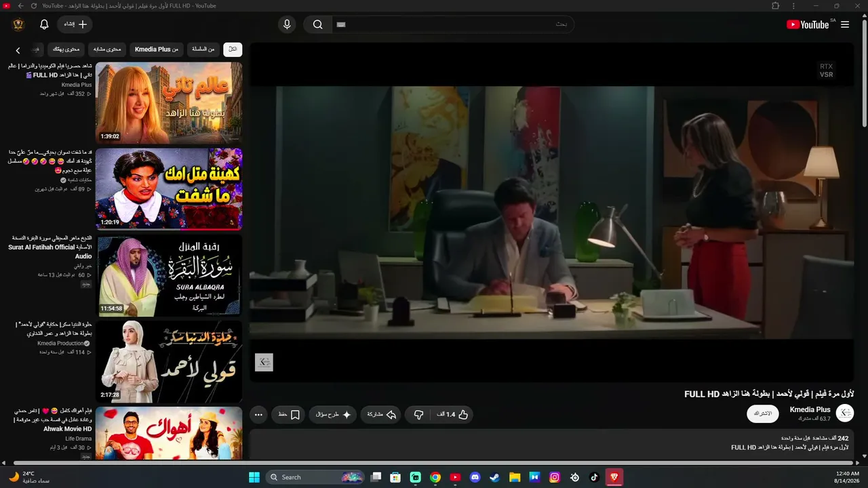
Task: Open the عالم تاني video thumbnail
Action: (x=169, y=102)
